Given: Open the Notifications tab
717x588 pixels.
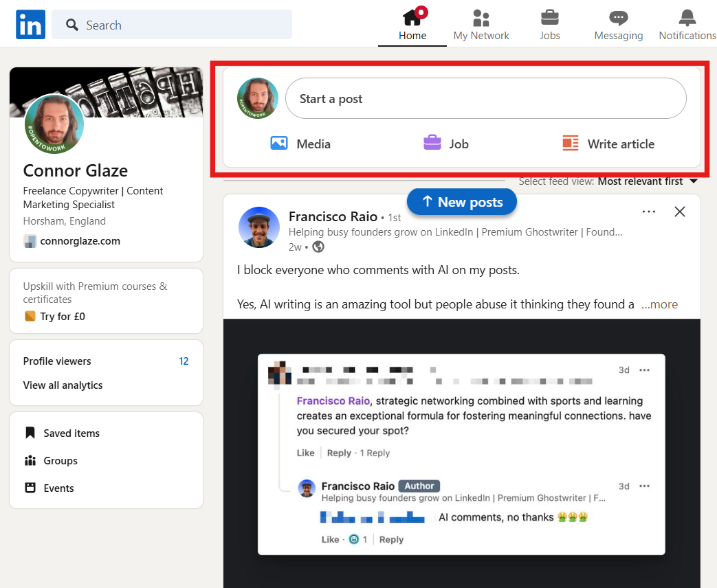Looking at the screenshot, I should (687, 25).
